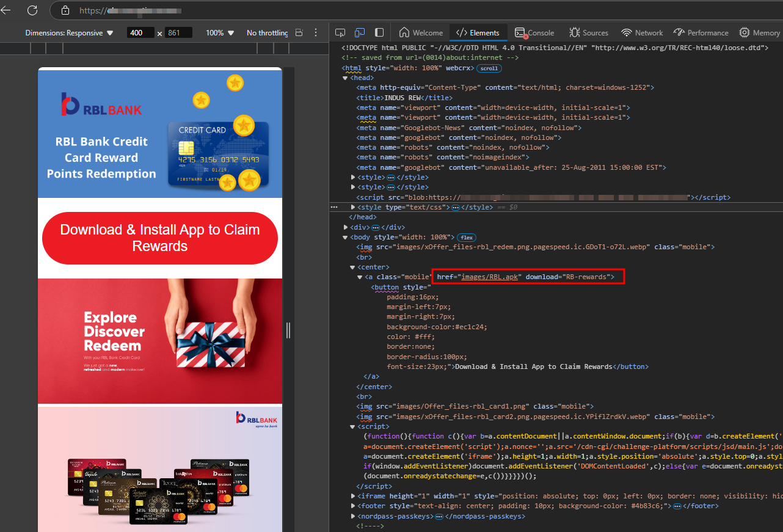Image resolution: width=783 pixels, height=532 pixels.
Task: Click the background-color:#ec1c24 style line
Action: click(437, 327)
